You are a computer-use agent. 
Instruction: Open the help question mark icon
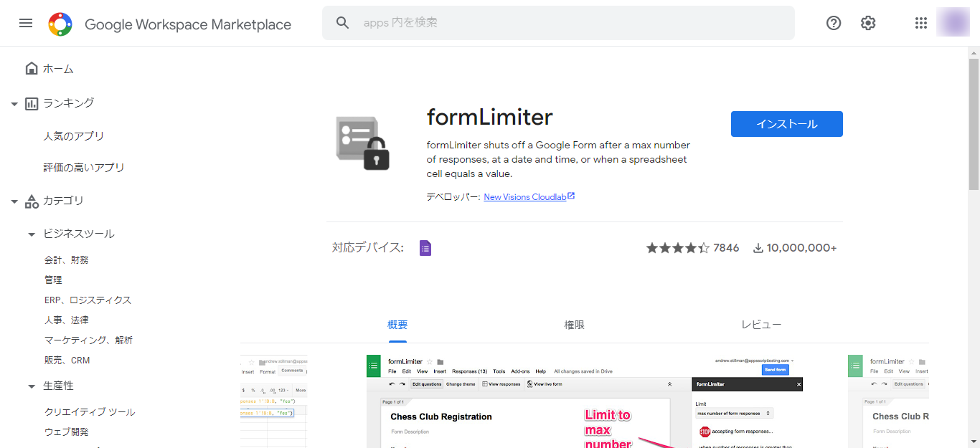click(x=833, y=23)
